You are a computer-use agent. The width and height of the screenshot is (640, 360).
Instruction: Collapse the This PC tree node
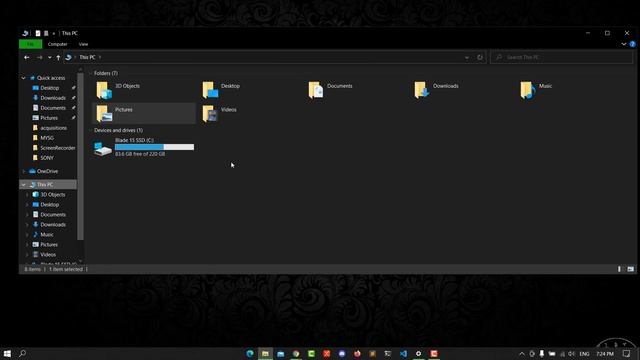[24, 185]
